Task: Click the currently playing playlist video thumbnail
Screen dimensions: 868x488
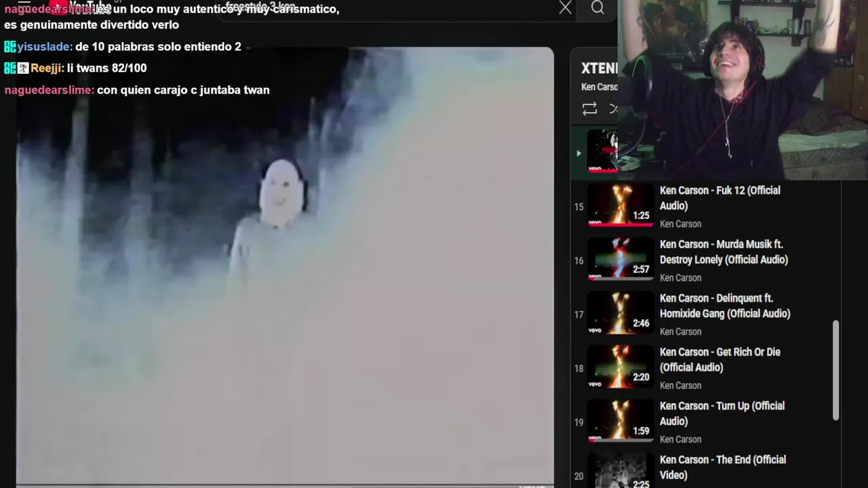Action: pyautogui.click(x=602, y=151)
